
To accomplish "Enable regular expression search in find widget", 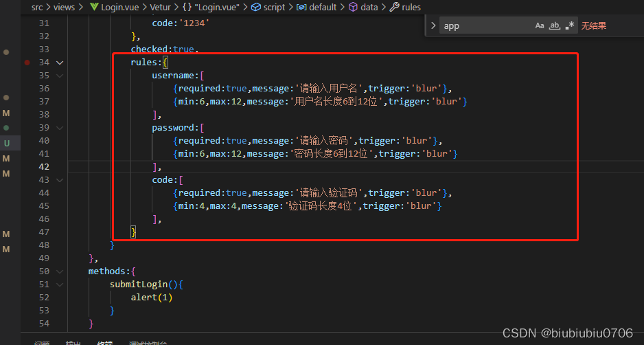I will [570, 26].
